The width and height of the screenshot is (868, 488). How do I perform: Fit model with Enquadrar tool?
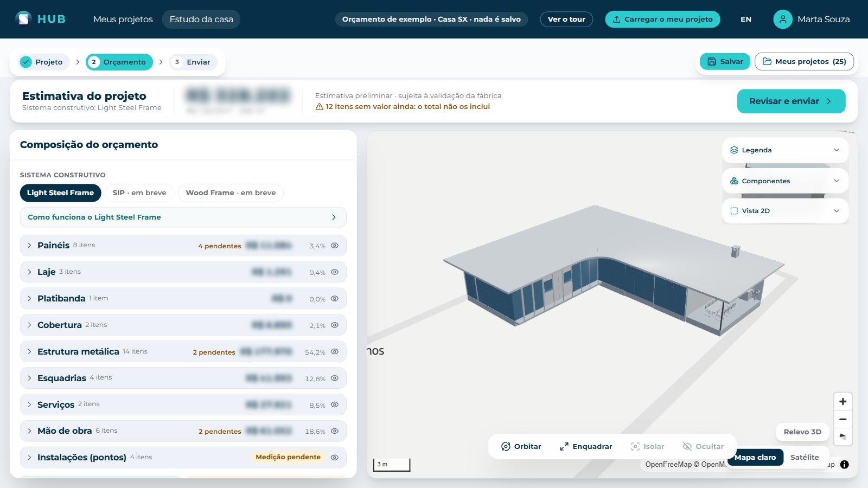(x=586, y=446)
